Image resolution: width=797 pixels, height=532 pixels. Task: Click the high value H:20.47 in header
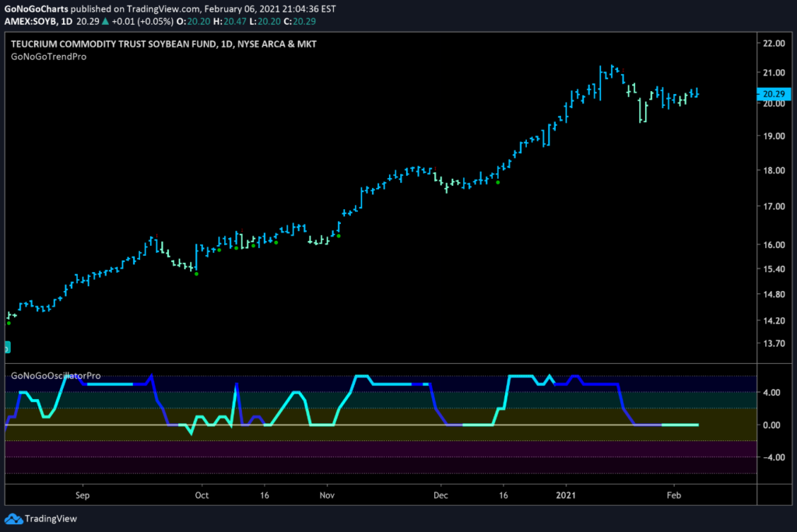point(230,21)
